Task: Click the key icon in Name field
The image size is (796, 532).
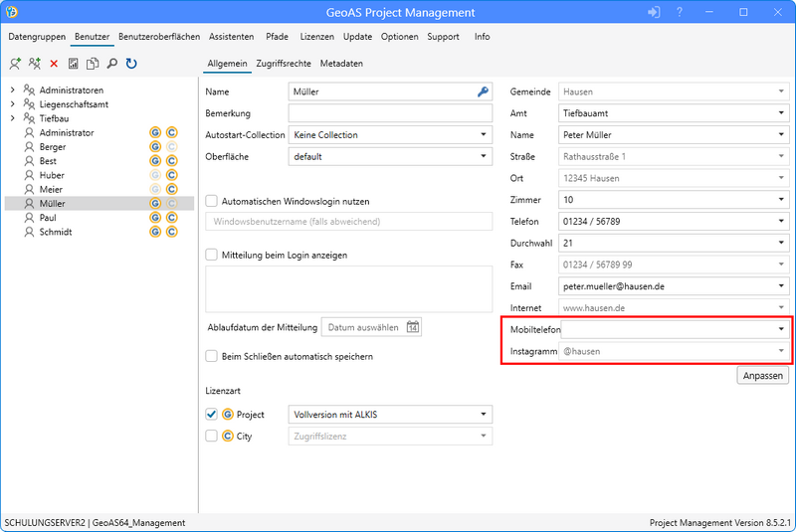Action: click(x=483, y=91)
